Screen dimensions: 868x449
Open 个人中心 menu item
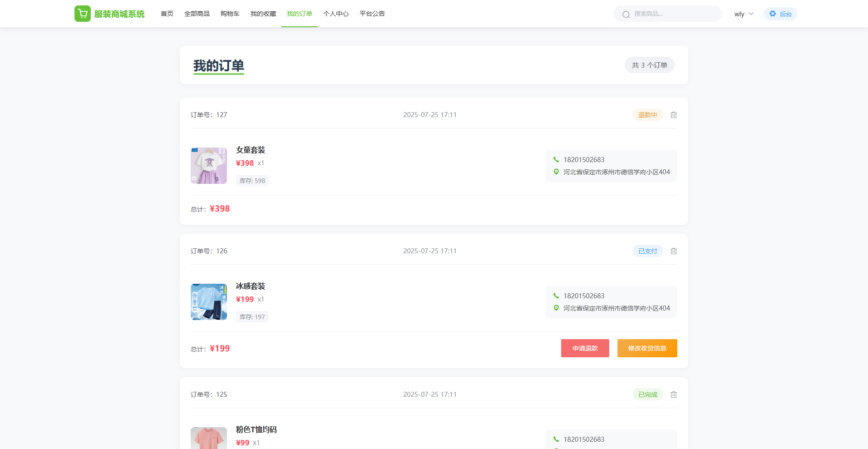pyautogui.click(x=336, y=14)
